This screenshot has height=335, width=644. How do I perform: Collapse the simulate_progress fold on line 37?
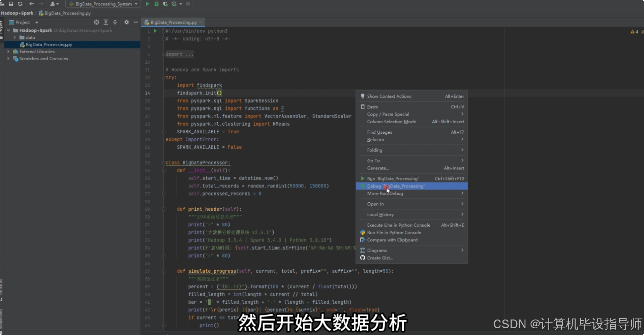[163, 271]
